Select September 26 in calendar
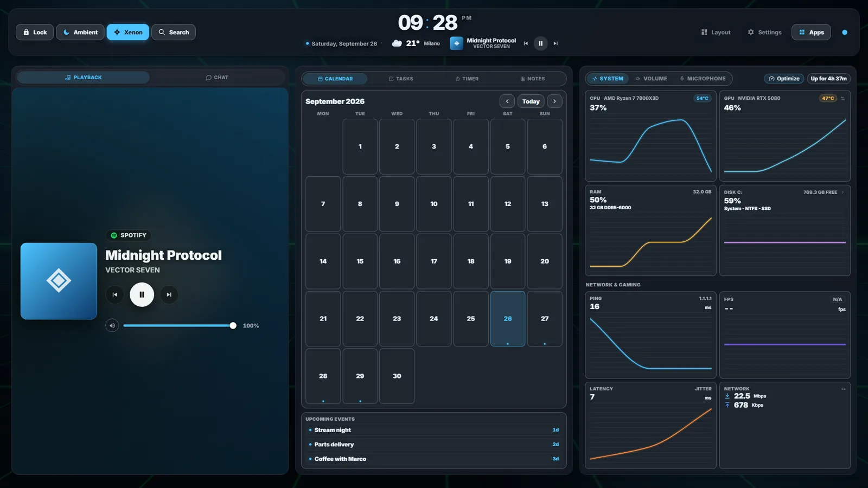The height and width of the screenshot is (488, 868). pos(508,319)
